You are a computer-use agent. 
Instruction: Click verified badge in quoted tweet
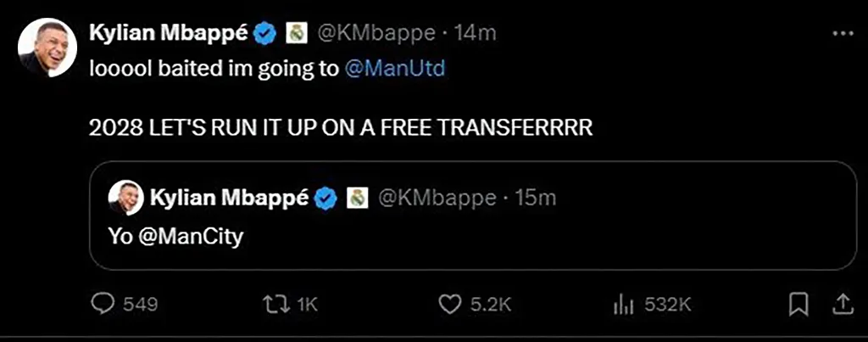pos(326,199)
